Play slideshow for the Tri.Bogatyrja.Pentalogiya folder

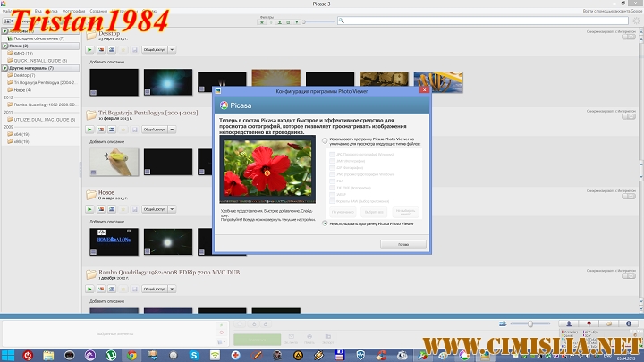pos(90,130)
